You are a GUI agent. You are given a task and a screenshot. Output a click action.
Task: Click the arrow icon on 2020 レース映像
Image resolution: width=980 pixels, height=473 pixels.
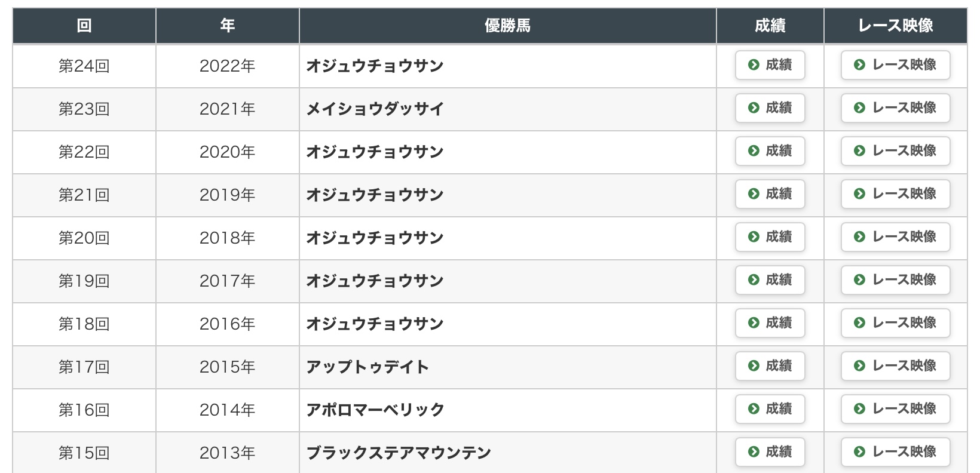tap(859, 151)
